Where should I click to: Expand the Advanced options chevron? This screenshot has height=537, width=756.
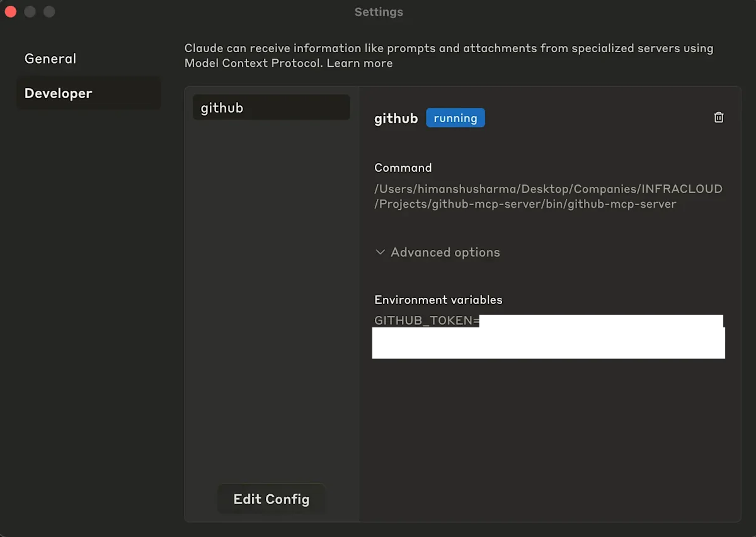[x=380, y=252]
